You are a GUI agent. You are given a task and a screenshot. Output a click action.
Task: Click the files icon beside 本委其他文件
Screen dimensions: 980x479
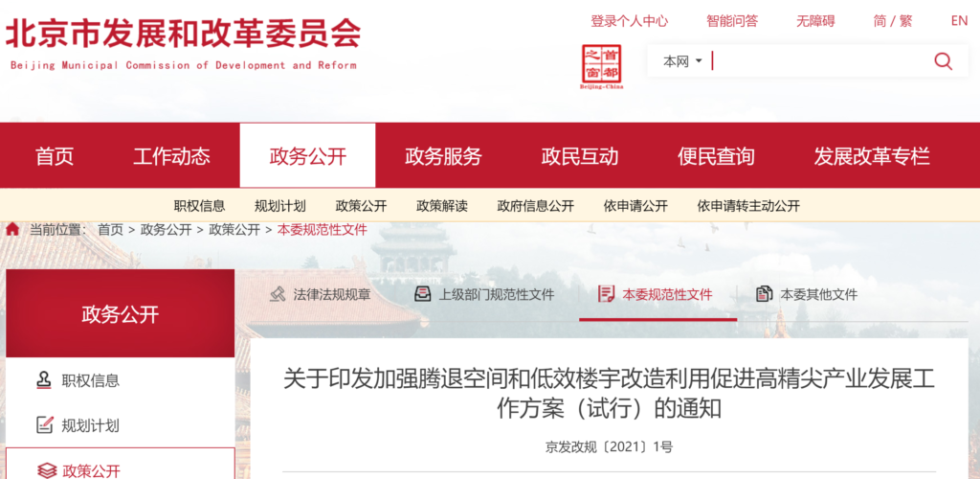(764, 294)
